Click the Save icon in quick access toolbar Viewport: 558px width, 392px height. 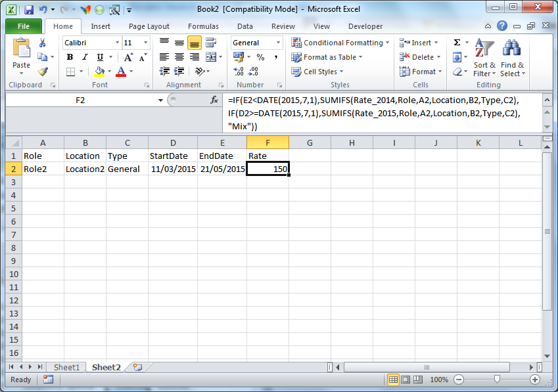(28, 10)
